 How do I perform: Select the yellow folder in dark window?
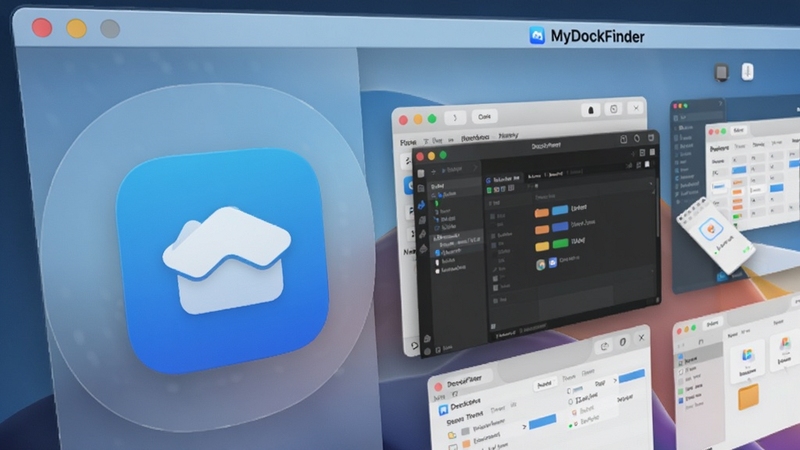click(x=542, y=246)
